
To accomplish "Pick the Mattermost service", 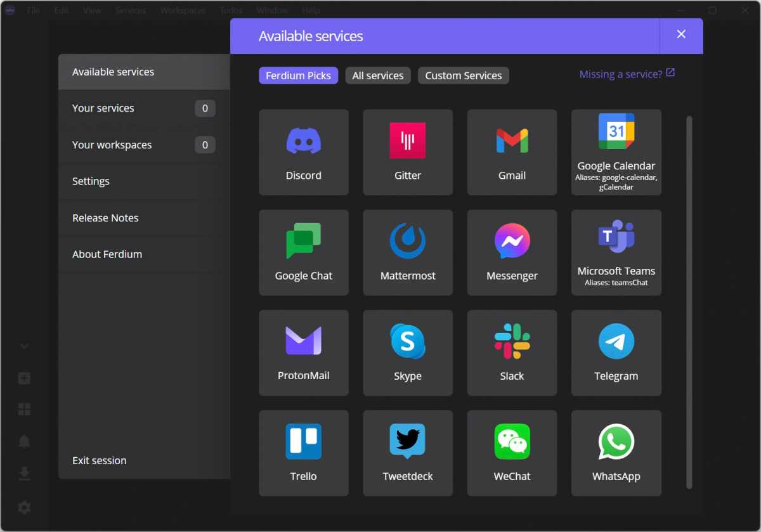I will pyautogui.click(x=408, y=252).
